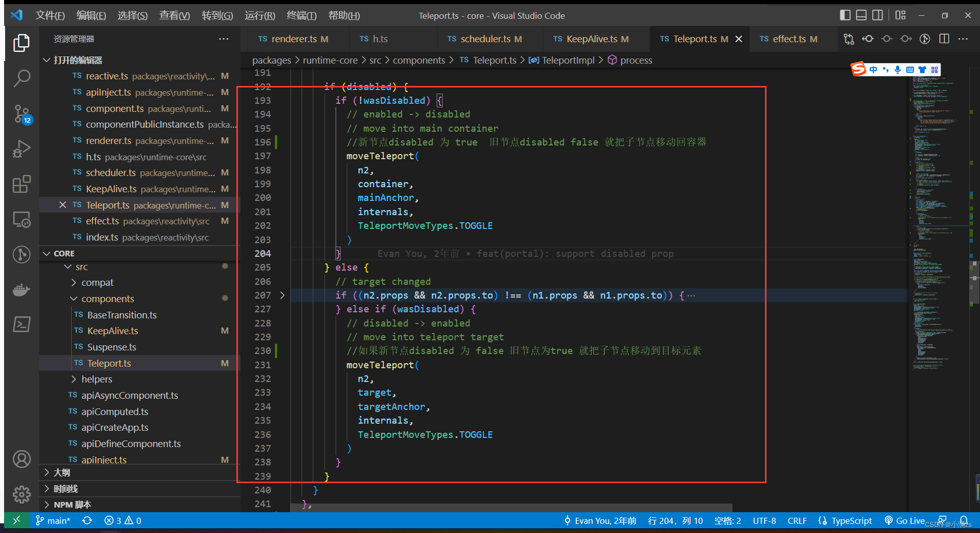Open the Accounts icon in activity bar
The image size is (980, 533).
coord(21,459)
